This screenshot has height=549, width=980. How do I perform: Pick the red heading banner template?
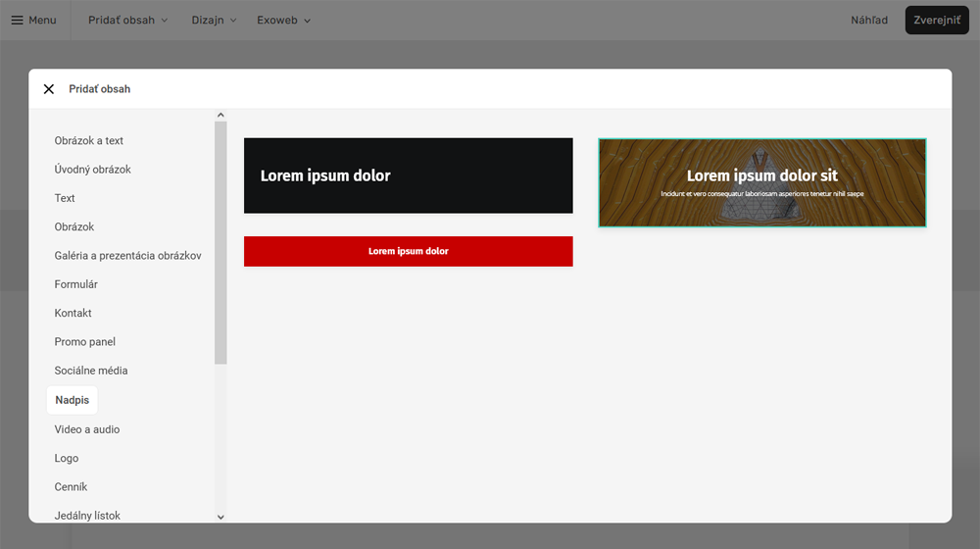(x=408, y=251)
